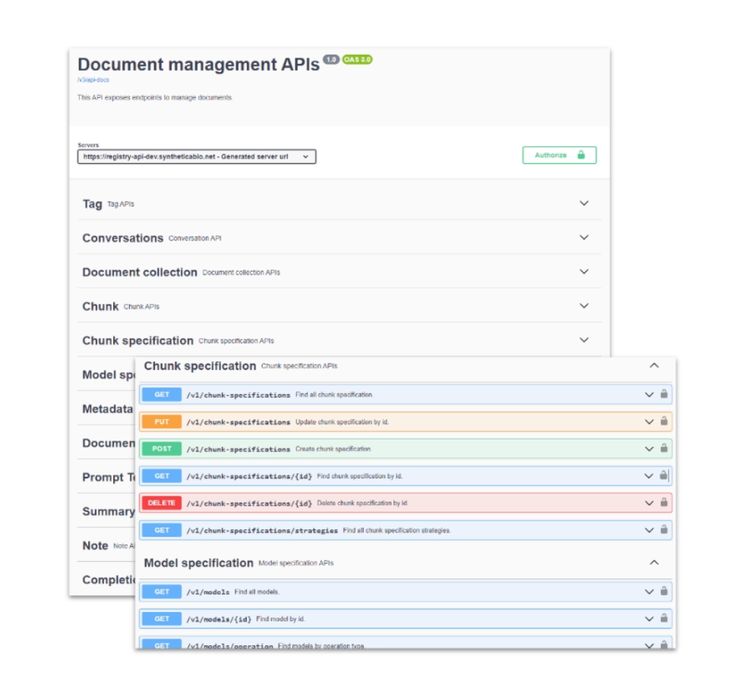
Task: Expand GET /v1/chunk-specifications endpoint details
Action: (648, 395)
